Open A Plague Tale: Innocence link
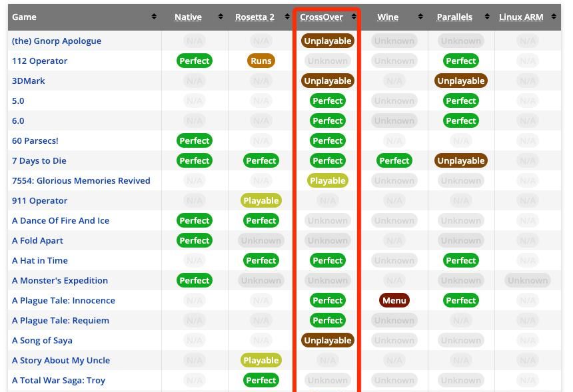Viewport: 573px width, 392px height. (63, 300)
